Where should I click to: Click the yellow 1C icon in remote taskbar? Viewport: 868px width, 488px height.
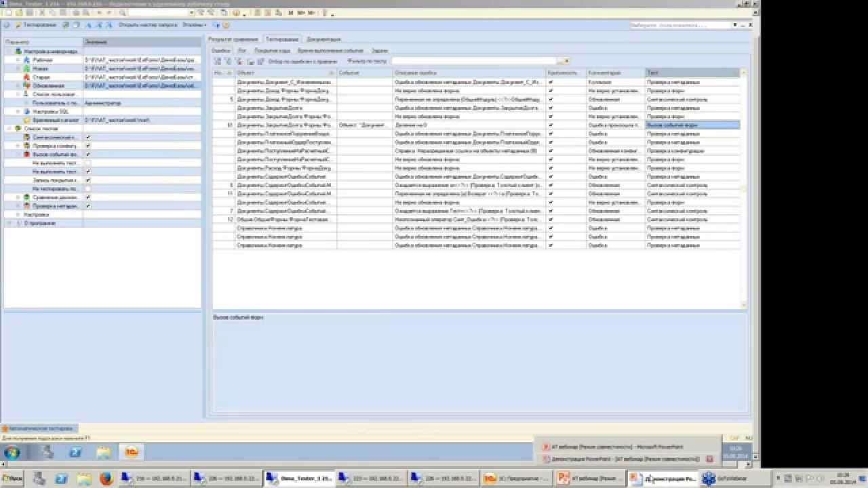click(132, 451)
